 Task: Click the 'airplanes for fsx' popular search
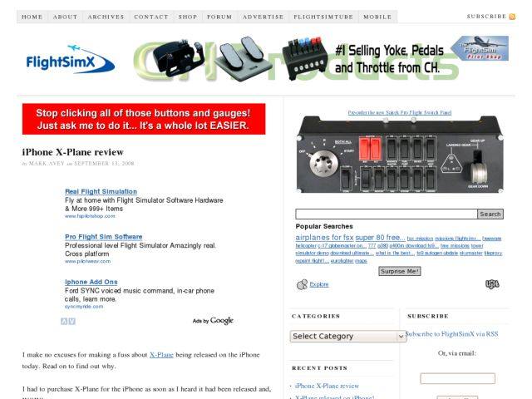pos(324,237)
